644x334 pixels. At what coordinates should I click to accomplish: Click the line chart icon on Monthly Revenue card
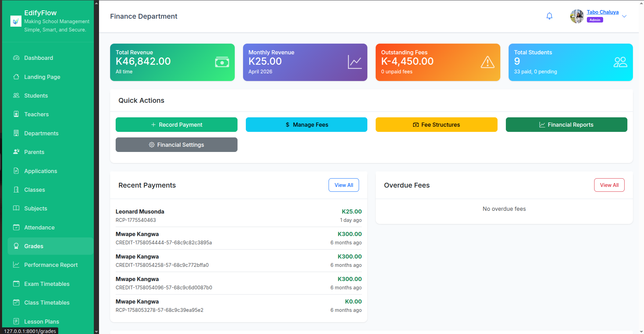(355, 62)
